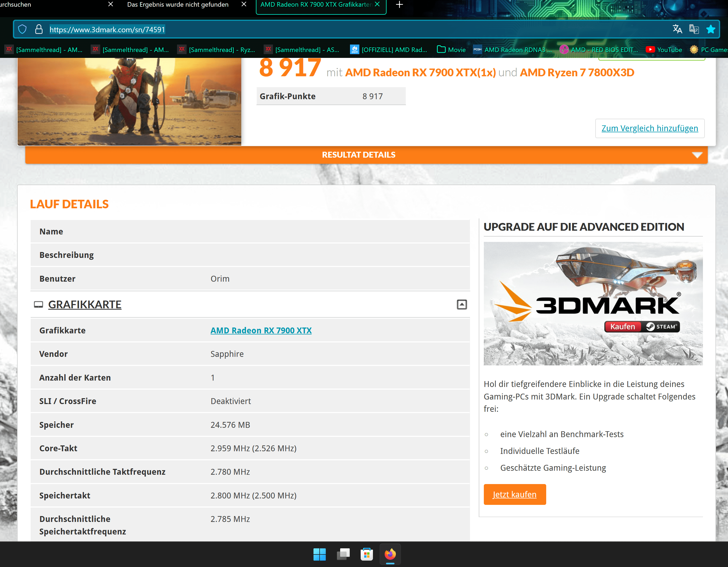Open the Windows Start menu

(x=319, y=554)
